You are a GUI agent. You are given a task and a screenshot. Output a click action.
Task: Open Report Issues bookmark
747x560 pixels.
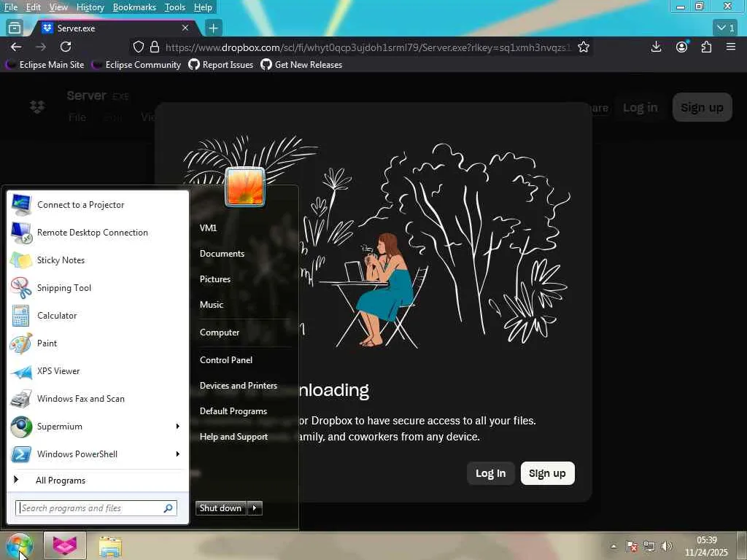click(221, 65)
